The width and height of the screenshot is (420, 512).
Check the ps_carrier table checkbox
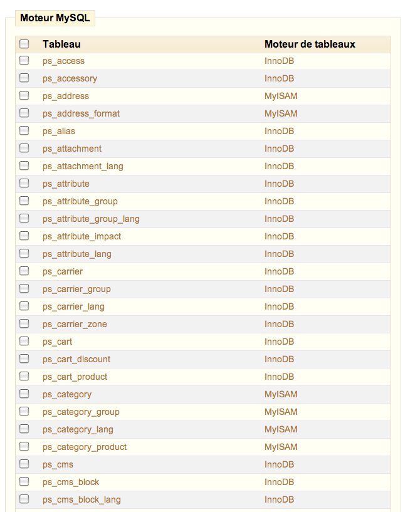(24, 271)
